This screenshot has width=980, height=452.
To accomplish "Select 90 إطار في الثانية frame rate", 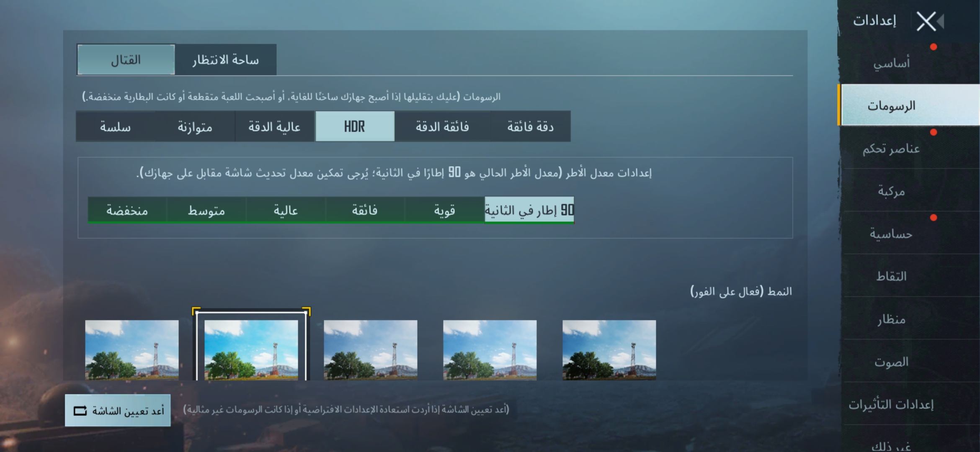I will [529, 210].
